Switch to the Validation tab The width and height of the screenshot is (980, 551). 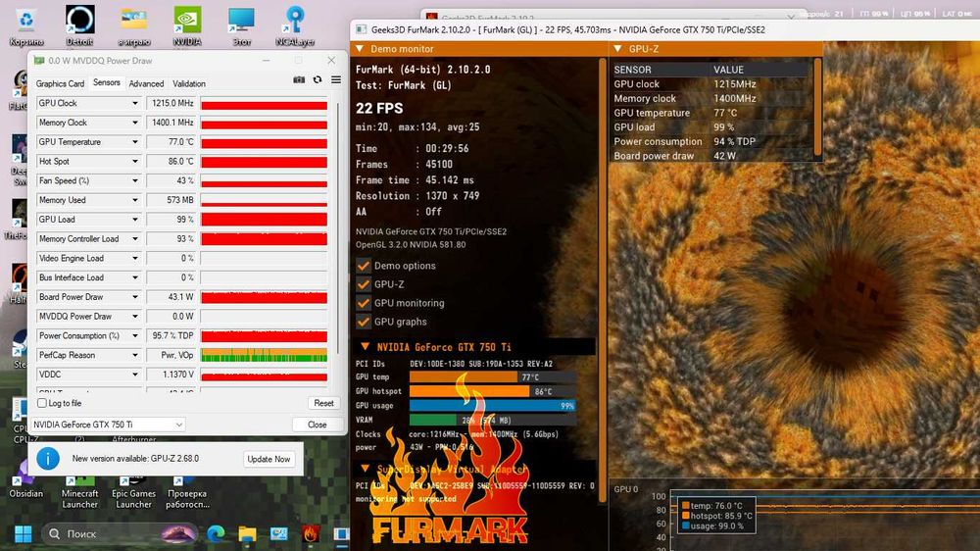(x=189, y=83)
